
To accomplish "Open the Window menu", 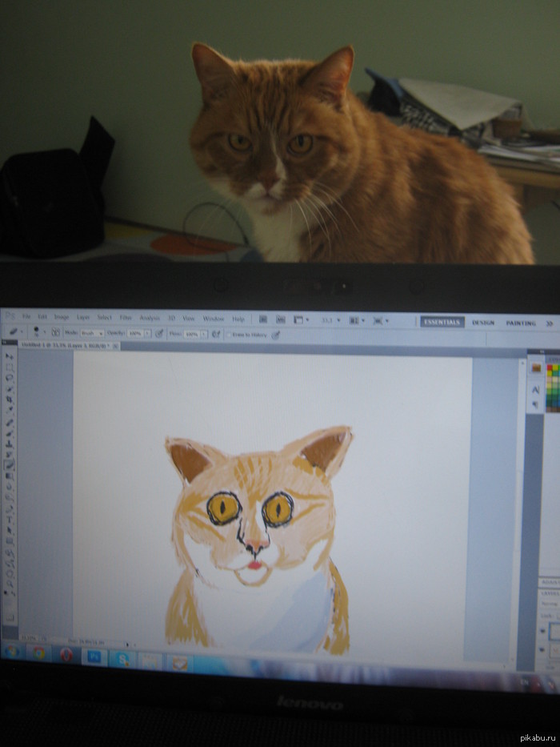I will tap(213, 319).
